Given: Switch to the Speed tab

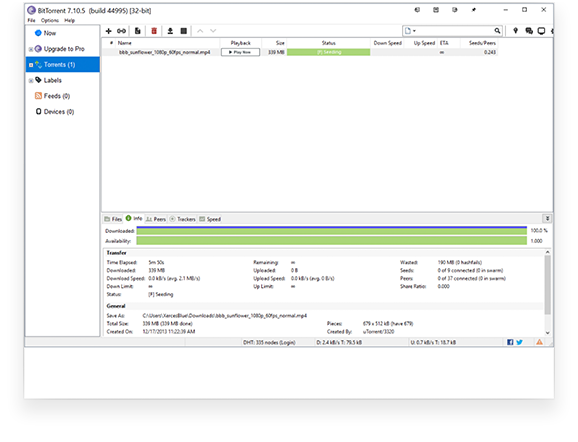Looking at the screenshot, I should click(x=210, y=219).
